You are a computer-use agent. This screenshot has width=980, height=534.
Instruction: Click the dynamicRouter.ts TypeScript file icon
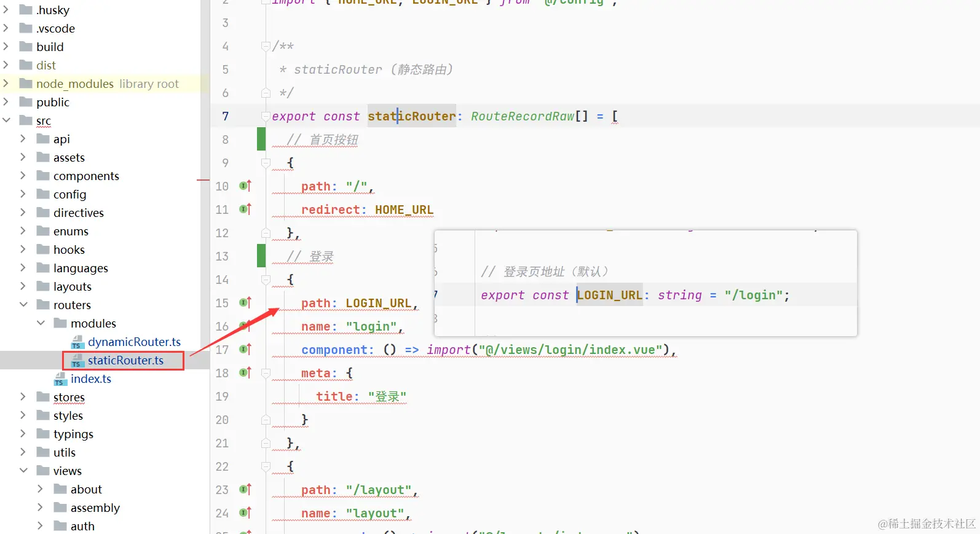[x=77, y=342]
